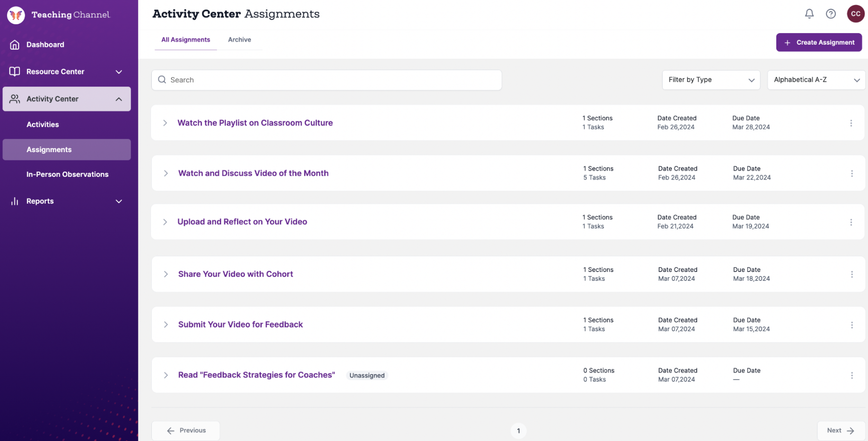Select In-Person Observations in sidebar

(68, 174)
